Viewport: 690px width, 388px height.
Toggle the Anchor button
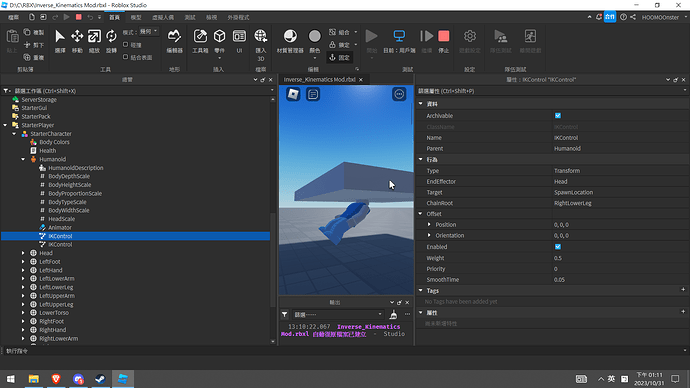tap(339, 58)
